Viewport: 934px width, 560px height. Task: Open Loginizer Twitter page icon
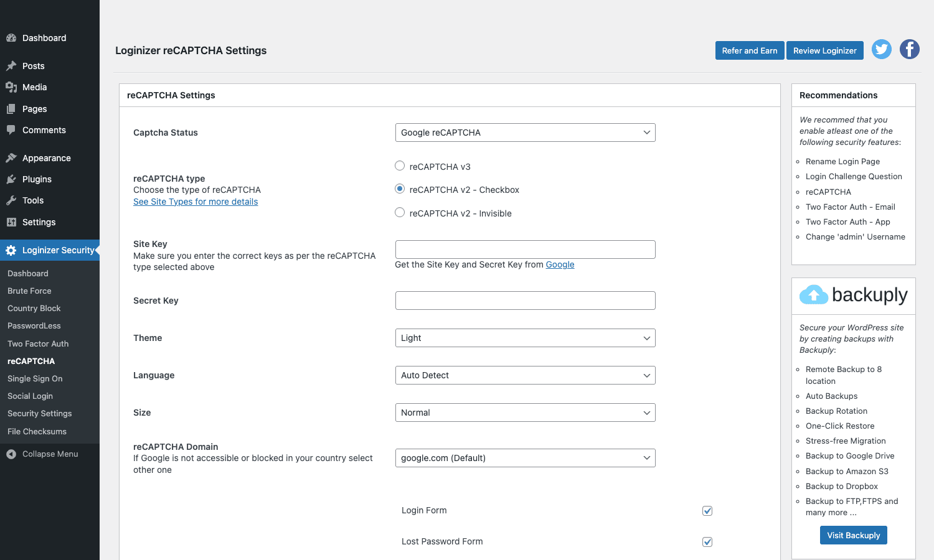click(x=882, y=49)
